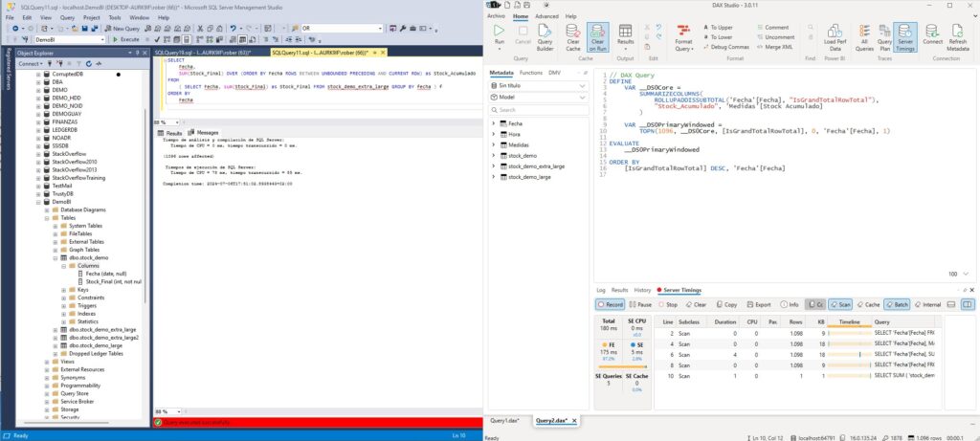Screen dimensions: 980x441
Task: Click New Query in SSMS toolbar
Action: point(122,29)
